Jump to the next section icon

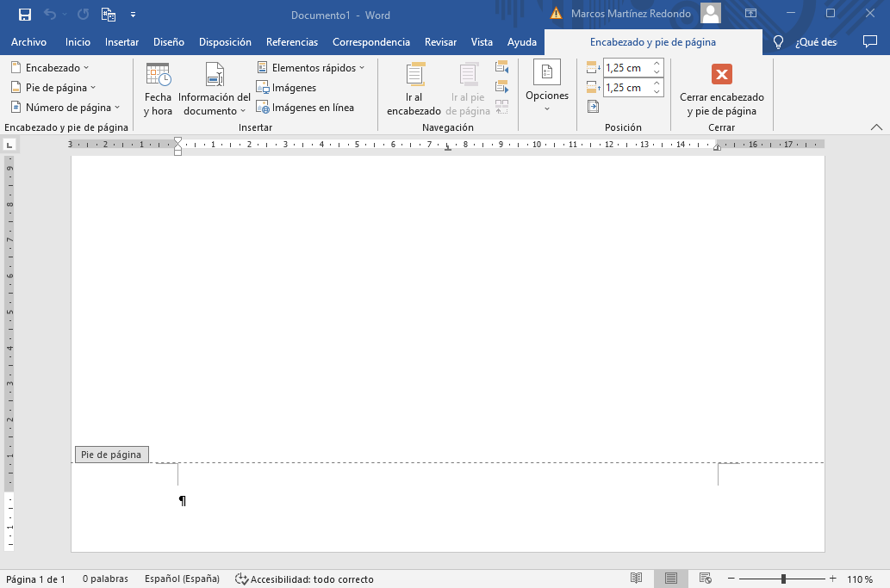click(501, 87)
